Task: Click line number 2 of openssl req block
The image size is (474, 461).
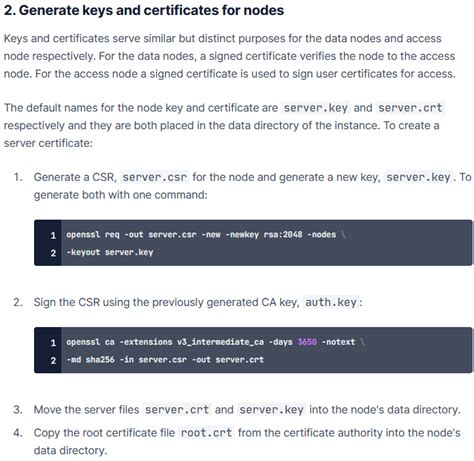Action: (x=53, y=253)
